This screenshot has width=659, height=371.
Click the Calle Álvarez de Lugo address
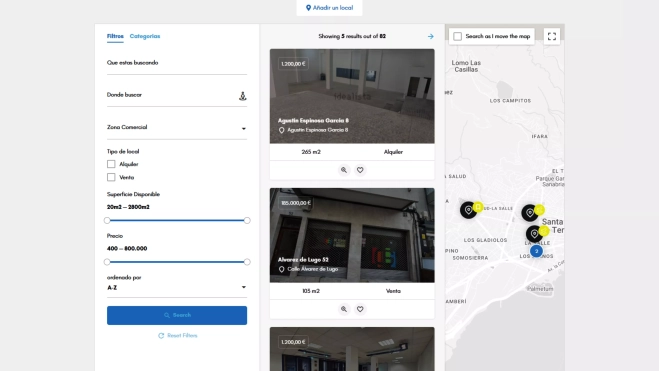tap(313, 269)
